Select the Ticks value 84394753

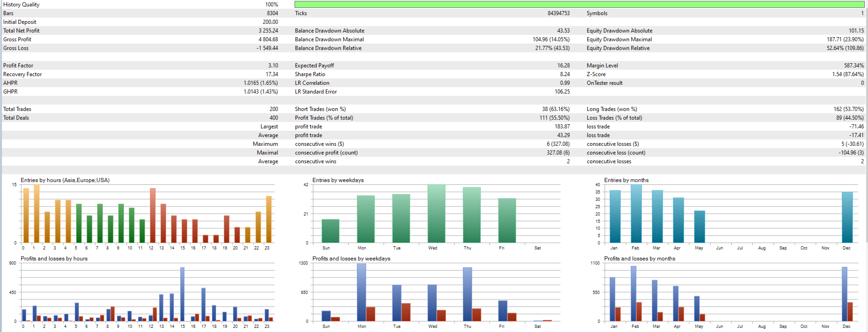(559, 13)
